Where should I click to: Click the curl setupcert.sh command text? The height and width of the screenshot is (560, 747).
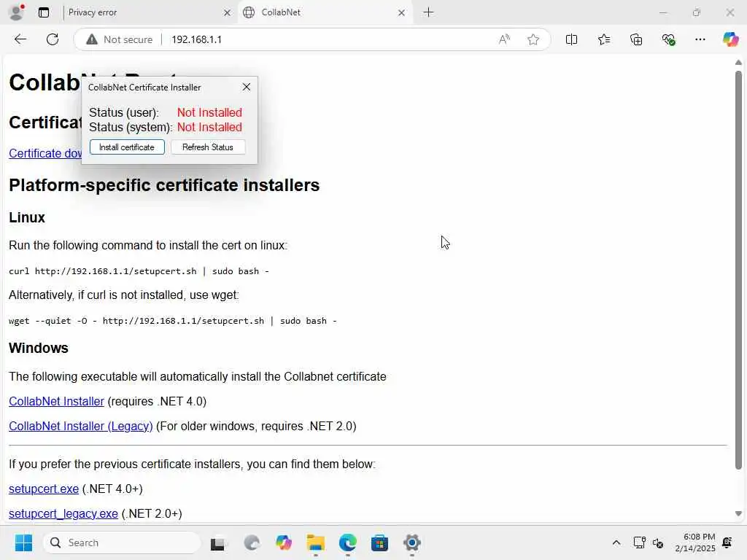139,271
